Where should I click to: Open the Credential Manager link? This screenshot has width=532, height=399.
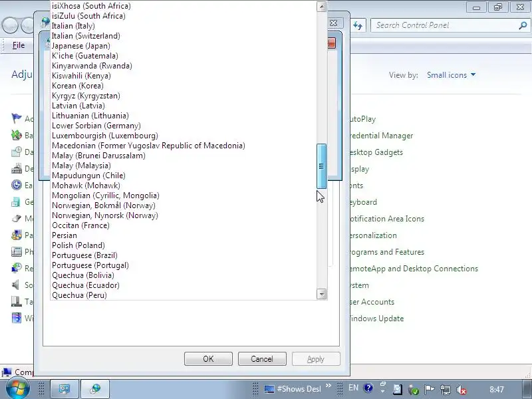(381, 136)
